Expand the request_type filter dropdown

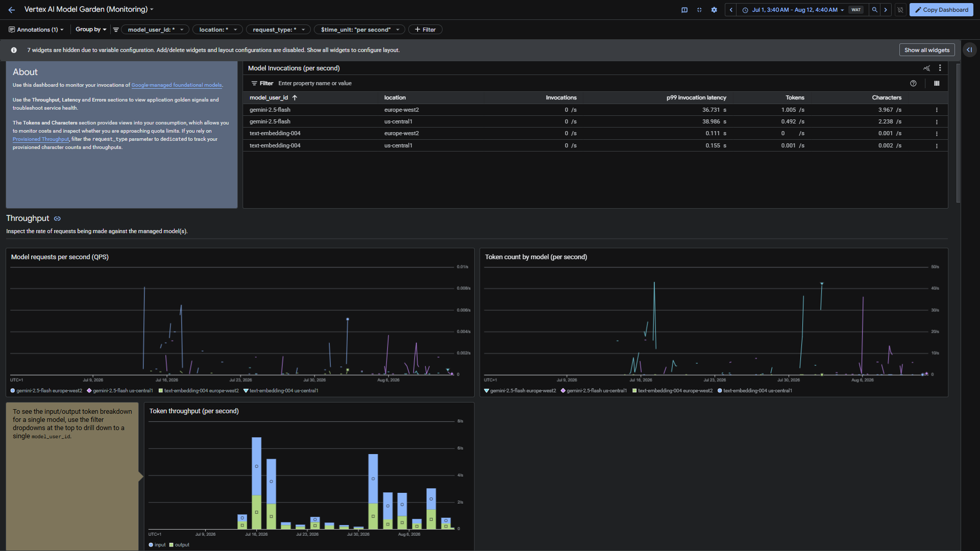(278, 30)
